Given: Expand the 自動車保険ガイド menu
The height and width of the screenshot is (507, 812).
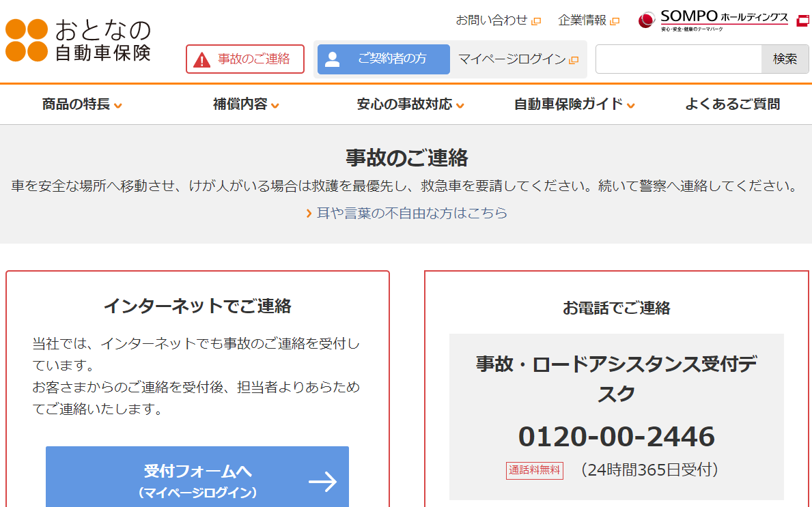Looking at the screenshot, I should [x=574, y=104].
